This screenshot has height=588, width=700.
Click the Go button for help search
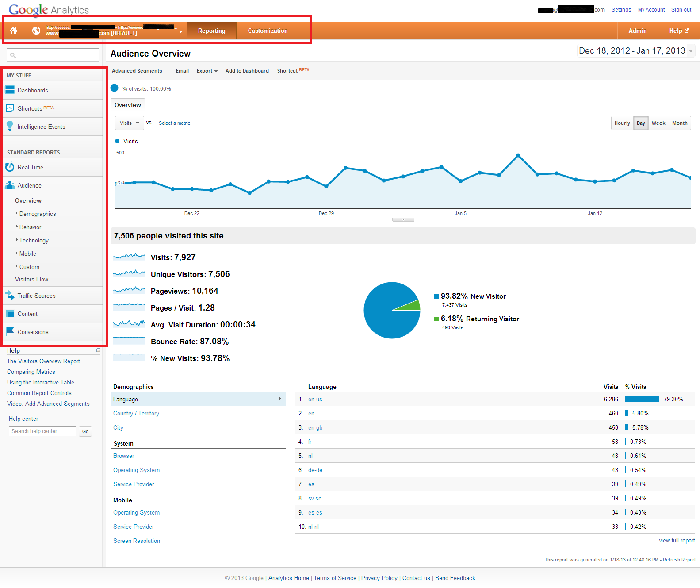click(x=85, y=431)
